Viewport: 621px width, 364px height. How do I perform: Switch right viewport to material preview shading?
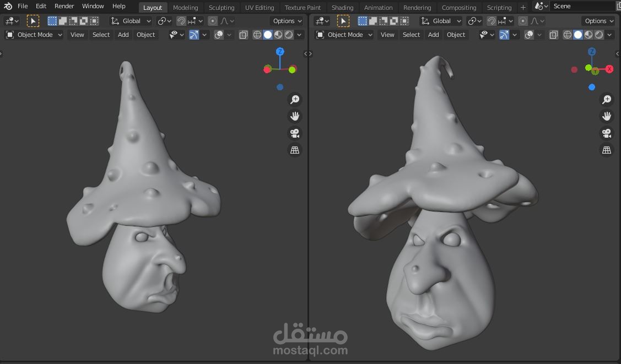[588, 35]
